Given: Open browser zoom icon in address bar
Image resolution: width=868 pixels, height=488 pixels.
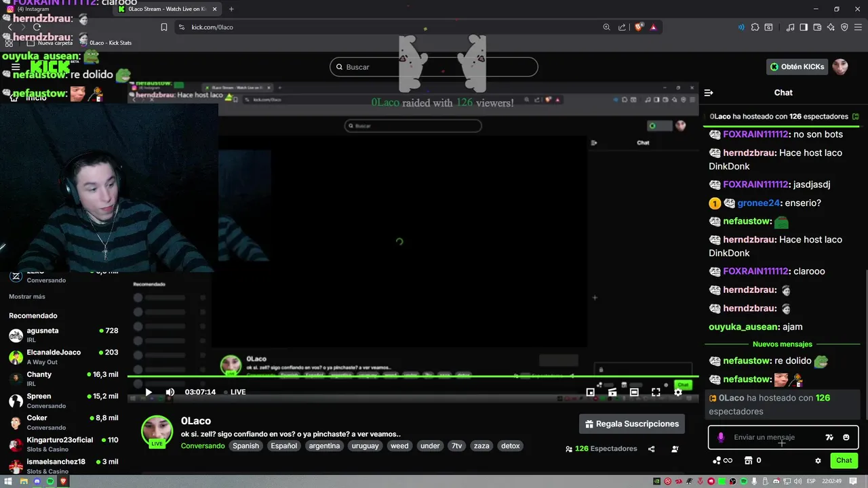Looking at the screenshot, I should pos(606,27).
